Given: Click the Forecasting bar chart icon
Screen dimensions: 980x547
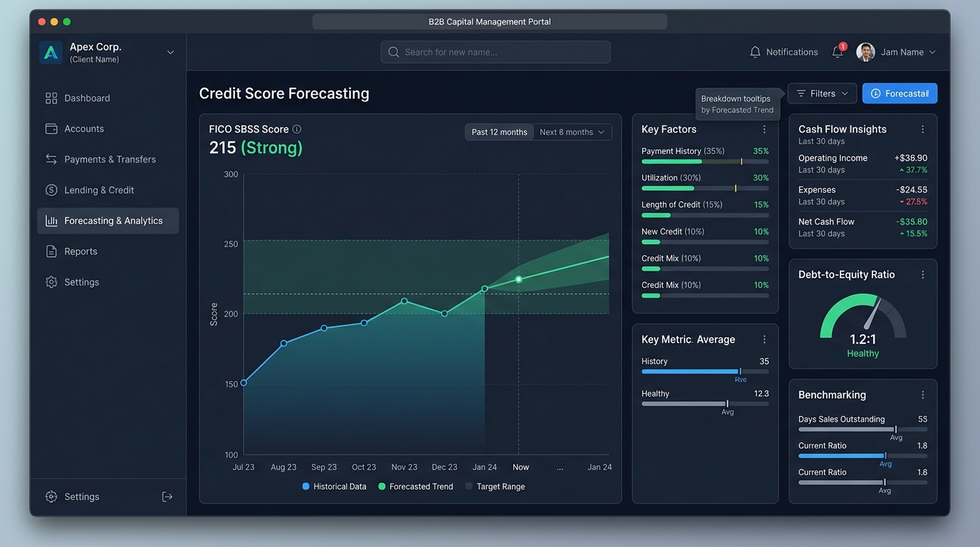Looking at the screenshot, I should click(x=51, y=221).
